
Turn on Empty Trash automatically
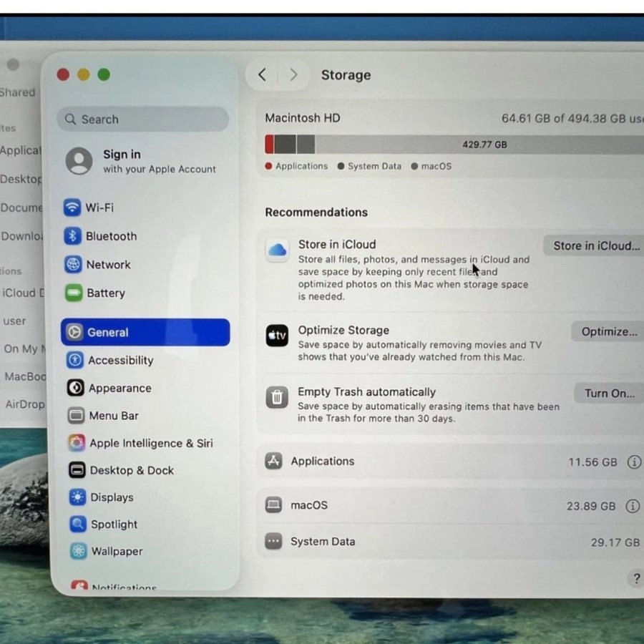click(608, 393)
